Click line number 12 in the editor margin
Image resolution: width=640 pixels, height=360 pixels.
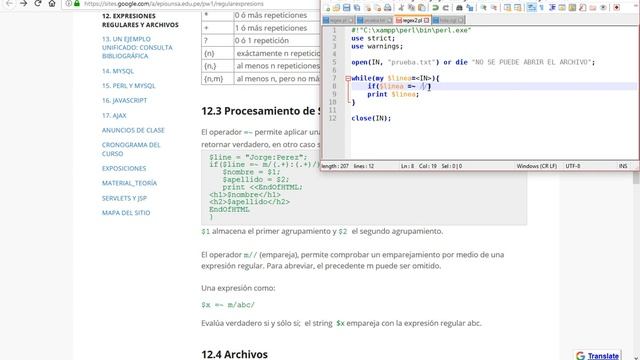333,118
